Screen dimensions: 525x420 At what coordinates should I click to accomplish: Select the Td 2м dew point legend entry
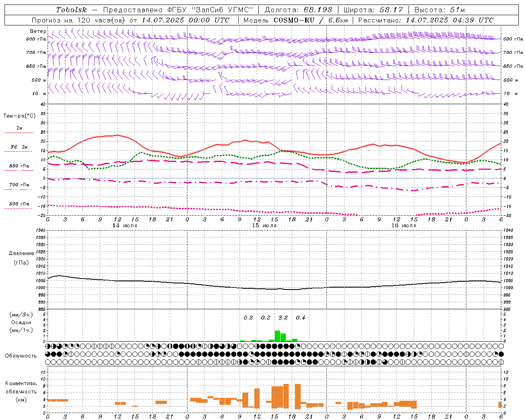[19, 147]
